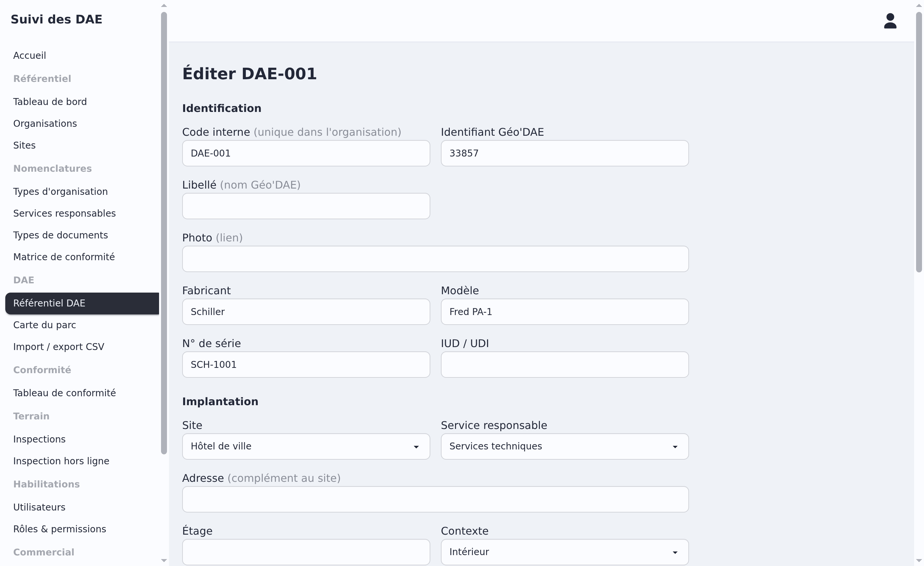This screenshot has width=924, height=566.
Task: Go to Import / export CSV
Action: pos(82,347)
